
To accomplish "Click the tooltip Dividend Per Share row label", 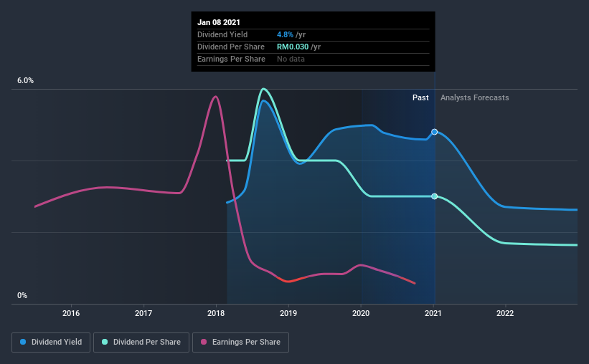I will (231, 47).
